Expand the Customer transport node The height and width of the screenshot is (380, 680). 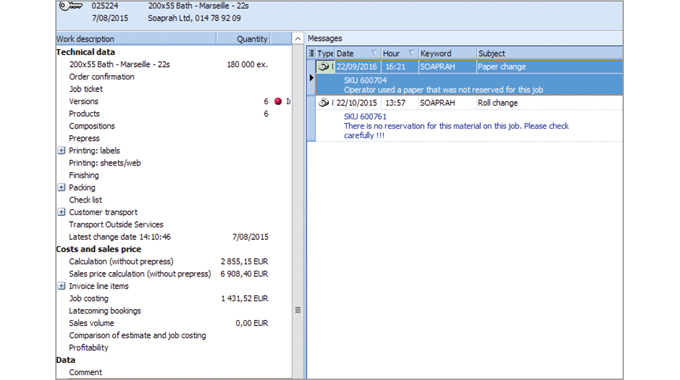tap(61, 212)
